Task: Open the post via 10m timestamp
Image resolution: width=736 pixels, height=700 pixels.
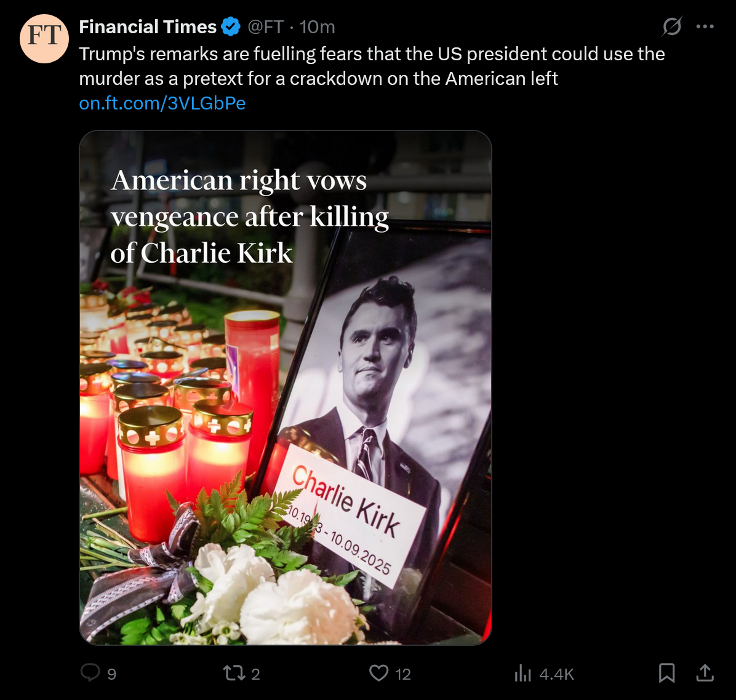Action: pos(318,27)
